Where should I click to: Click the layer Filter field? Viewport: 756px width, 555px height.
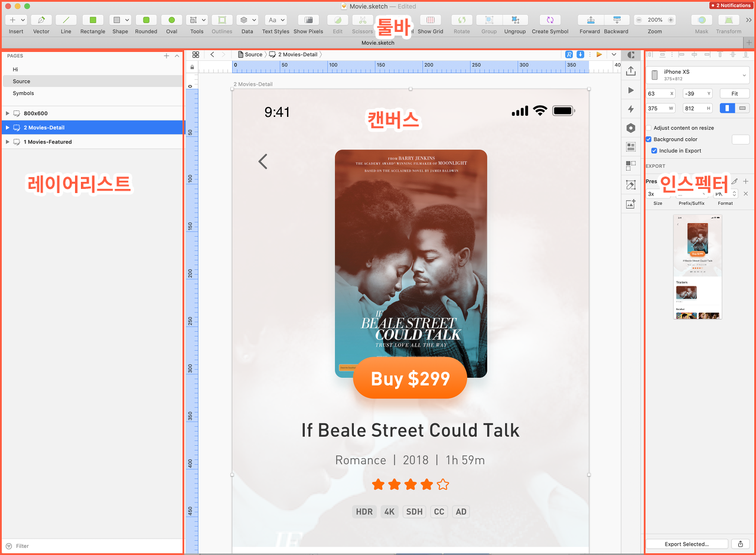pyautogui.click(x=92, y=546)
